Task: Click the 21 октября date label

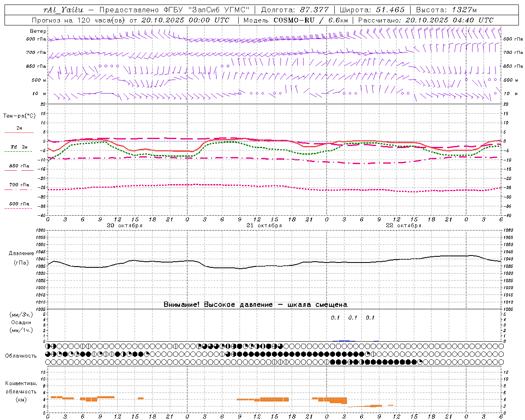Action: [264, 226]
